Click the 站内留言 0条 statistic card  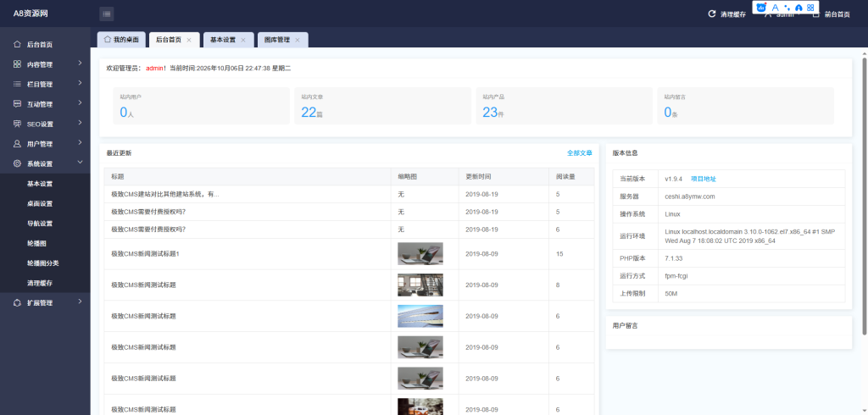coord(746,106)
